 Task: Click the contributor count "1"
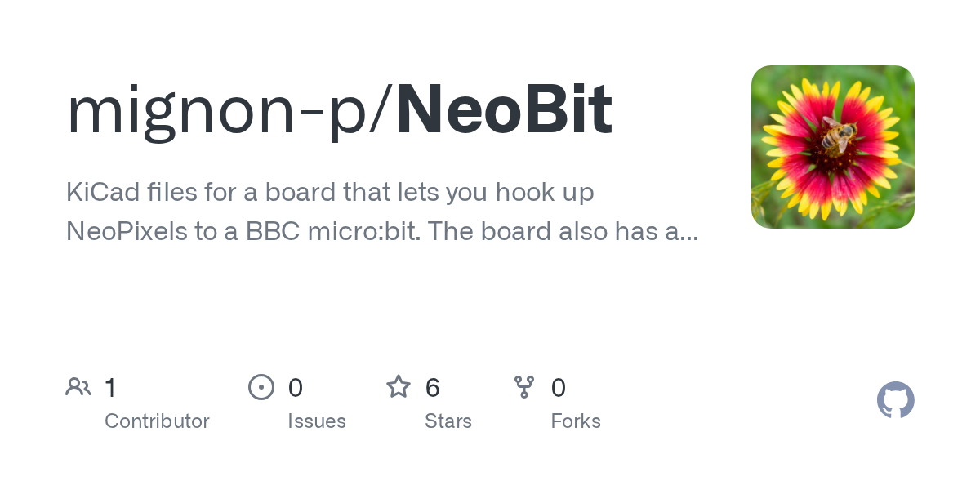pos(111,387)
